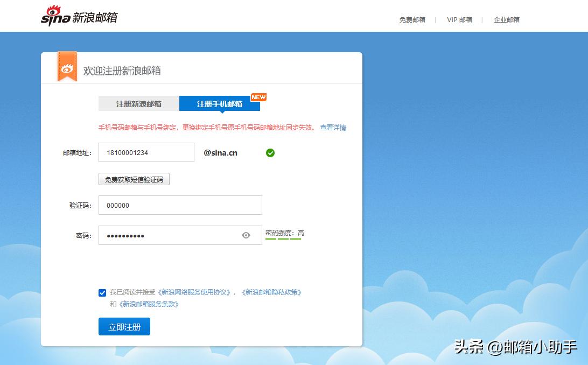Click the green checkmark validation icon
Image resolution: width=588 pixels, height=365 pixels.
270,153
